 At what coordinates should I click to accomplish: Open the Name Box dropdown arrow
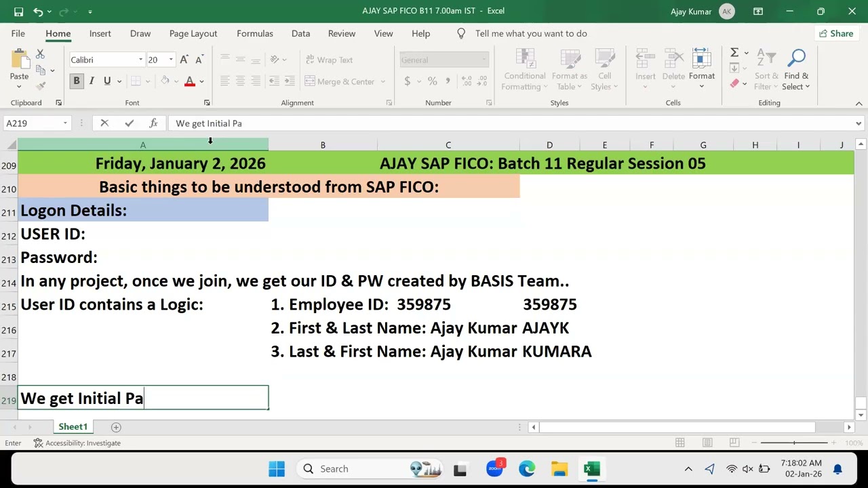click(x=65, y=123)
